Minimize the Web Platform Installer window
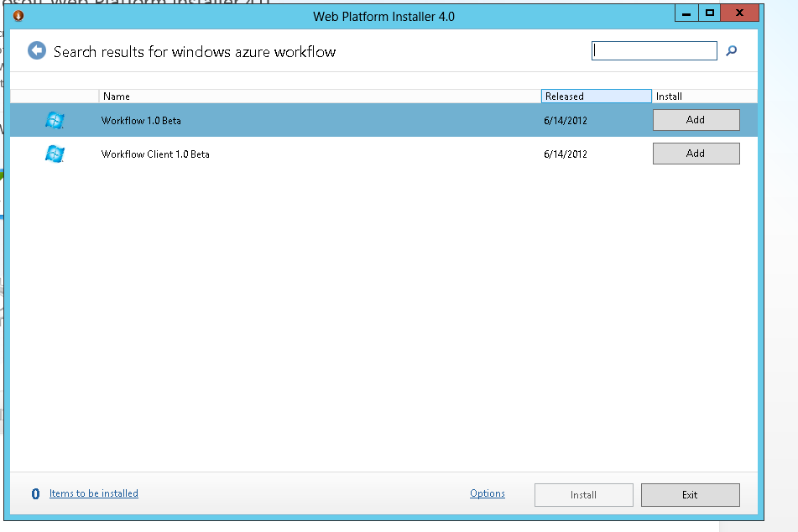Screen dimensions: 798x532 click(686, 13)
